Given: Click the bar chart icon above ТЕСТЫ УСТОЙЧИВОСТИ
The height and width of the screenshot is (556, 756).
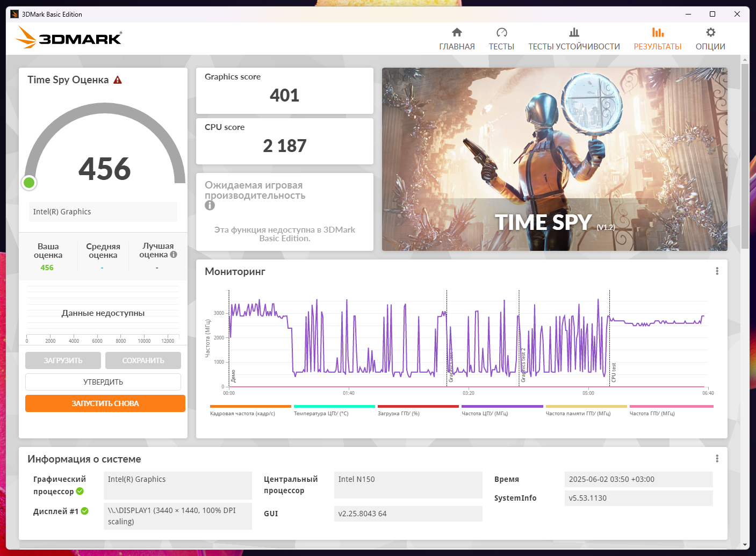Looking at the screenshot, I should pos(574,32).
